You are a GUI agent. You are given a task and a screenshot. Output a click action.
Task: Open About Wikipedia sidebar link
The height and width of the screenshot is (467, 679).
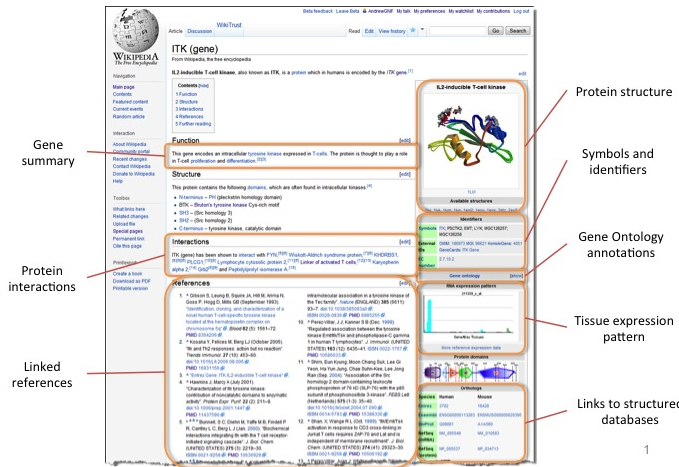129,144
